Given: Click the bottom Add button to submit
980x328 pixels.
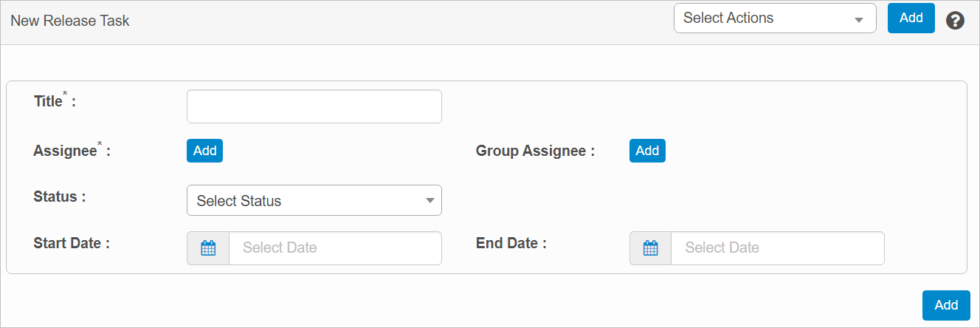Looking at the screenshot, I should [946, 305].
